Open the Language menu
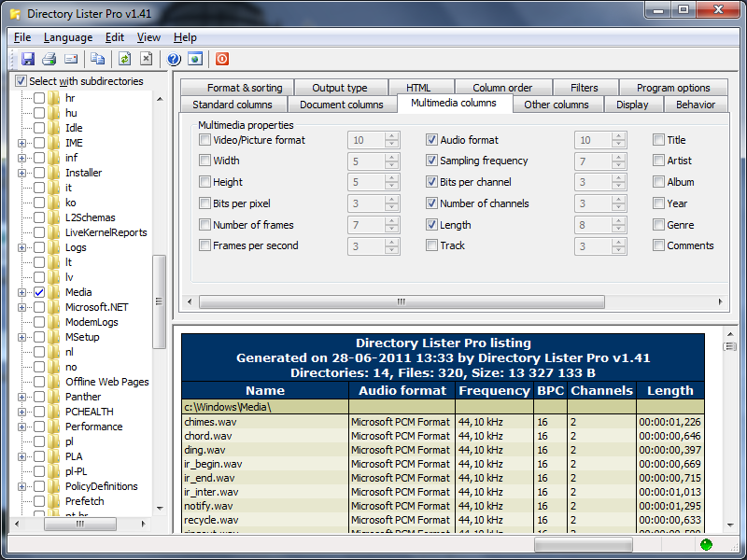The width and height of the screenshot is (747, 560). click(x=68, y=37)
